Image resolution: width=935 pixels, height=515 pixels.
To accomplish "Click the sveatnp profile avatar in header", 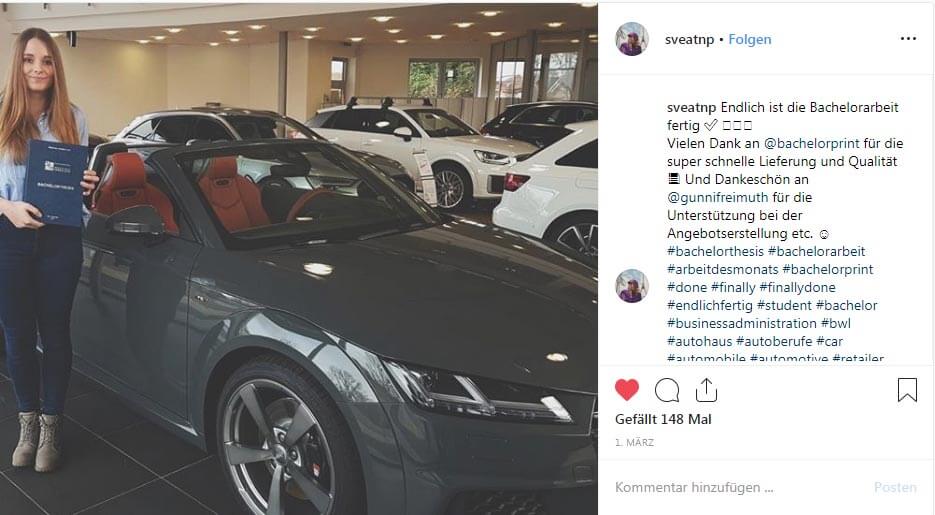I will (x=631, y=39).
